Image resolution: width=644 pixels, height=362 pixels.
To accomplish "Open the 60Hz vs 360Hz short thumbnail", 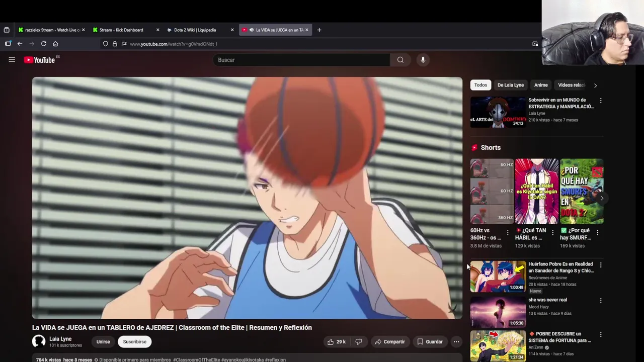I will 492,191.
